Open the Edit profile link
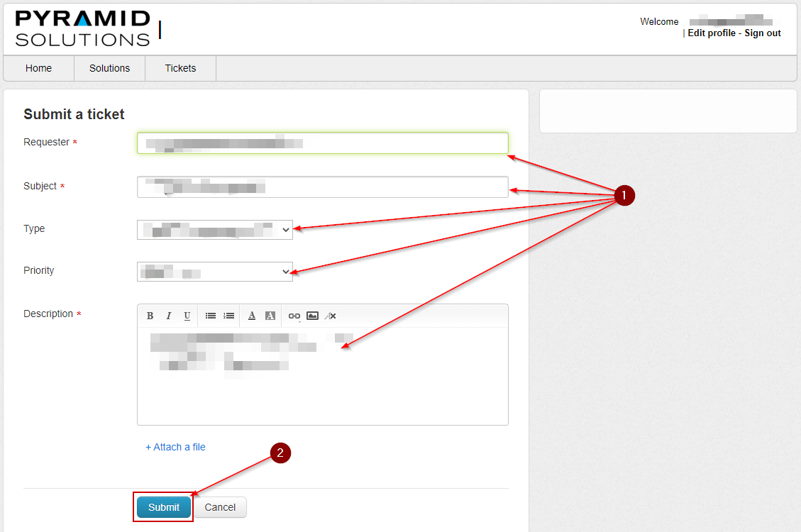This screenshot has width=801, height=532. [712, 33]
